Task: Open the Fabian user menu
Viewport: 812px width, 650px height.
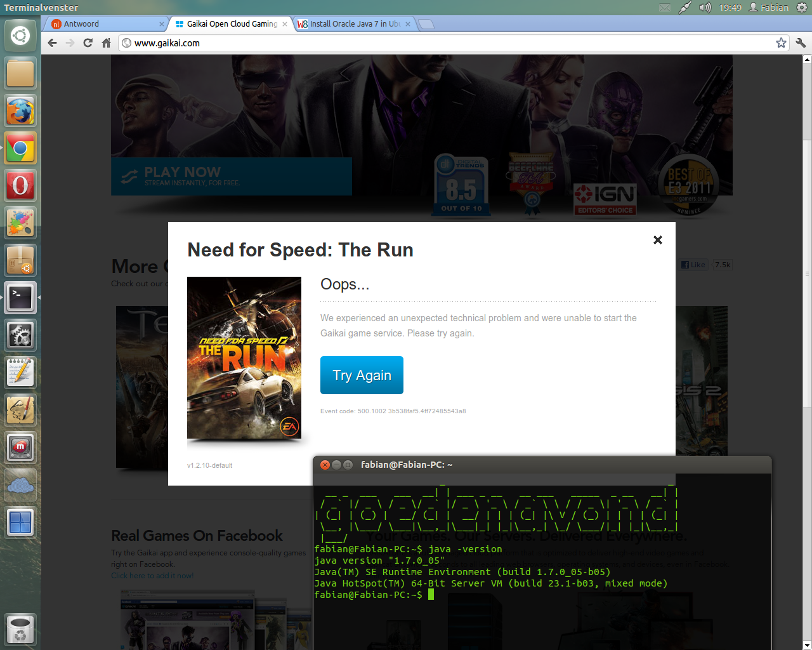Action: pyautogui.click(x=768, y=8)
